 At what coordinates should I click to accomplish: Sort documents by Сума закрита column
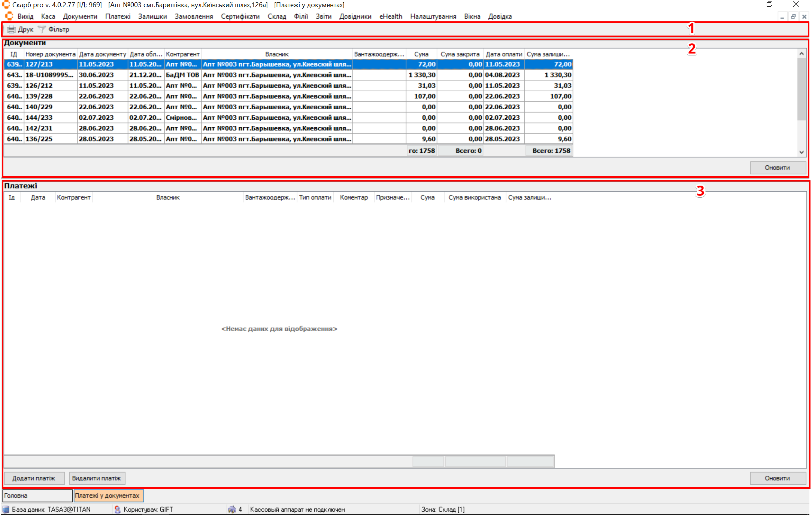point(460,54)
